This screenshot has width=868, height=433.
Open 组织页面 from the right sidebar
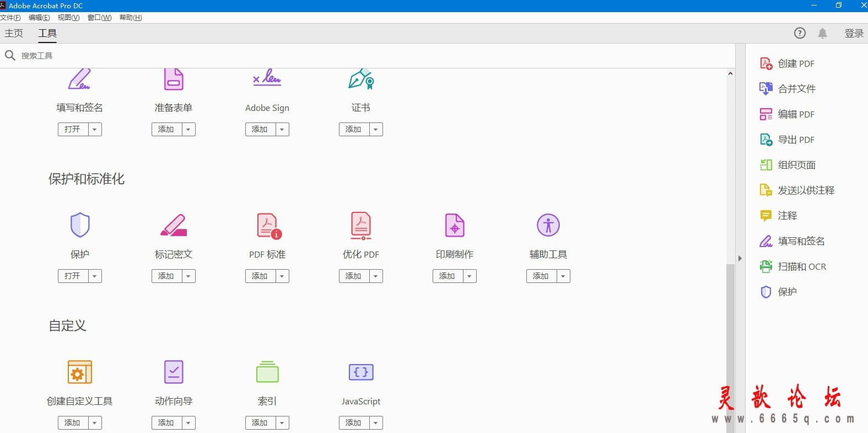click(x=788, y=165)
